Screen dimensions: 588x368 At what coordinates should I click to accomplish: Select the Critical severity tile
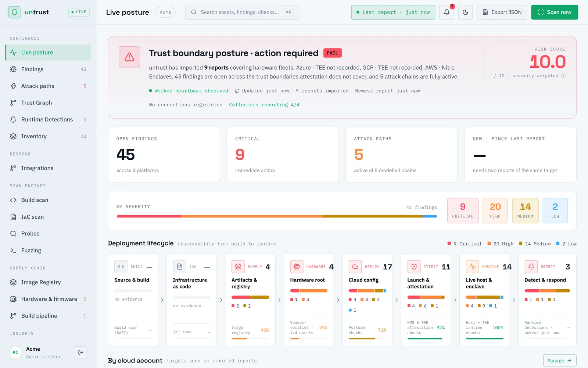pyautogui.click(x=463, y=210)
